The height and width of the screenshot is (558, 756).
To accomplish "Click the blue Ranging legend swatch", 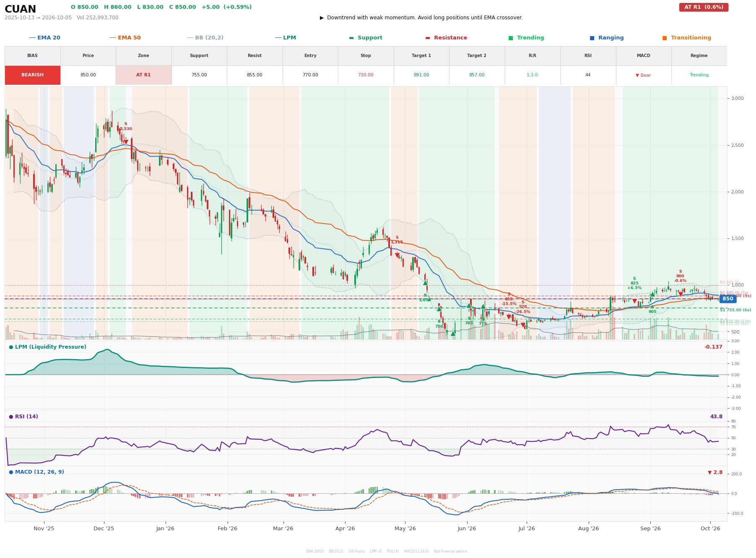I will click(592, 38).
